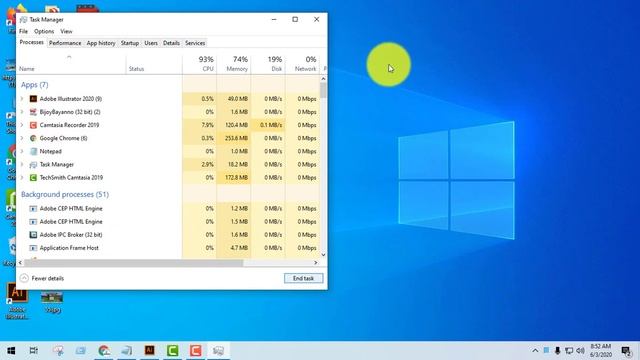Click first Adobe CEP HTML Engine icon

[33, 209]
